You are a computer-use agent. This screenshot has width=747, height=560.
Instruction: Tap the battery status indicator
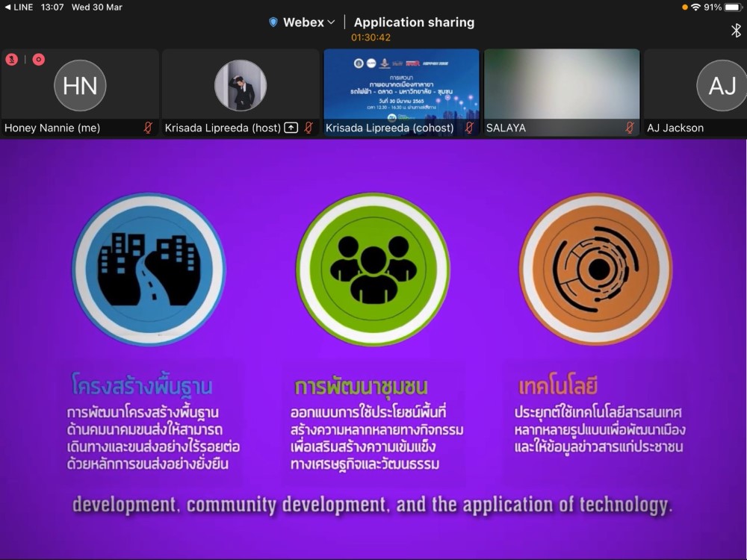[x=732, y=7]
